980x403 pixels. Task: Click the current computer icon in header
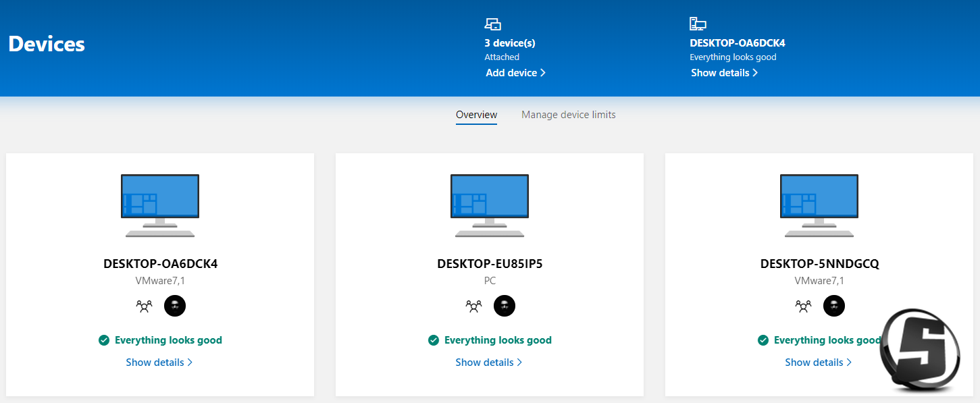(x=698, y=24)
